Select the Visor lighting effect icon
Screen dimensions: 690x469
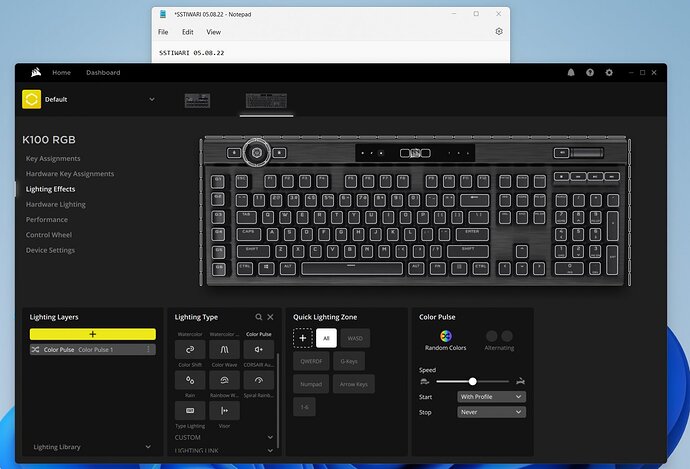pyautogui.click(x=224, y=410)
